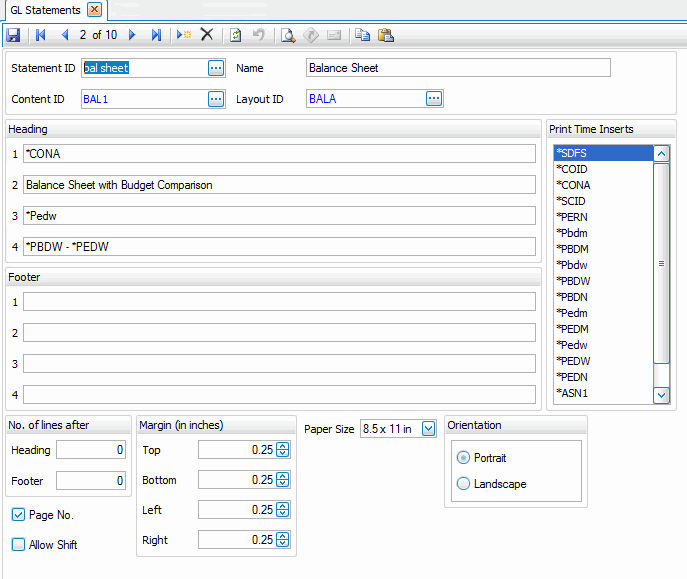Go to the next record
This screenshot has height=579, width=687.
133,35
